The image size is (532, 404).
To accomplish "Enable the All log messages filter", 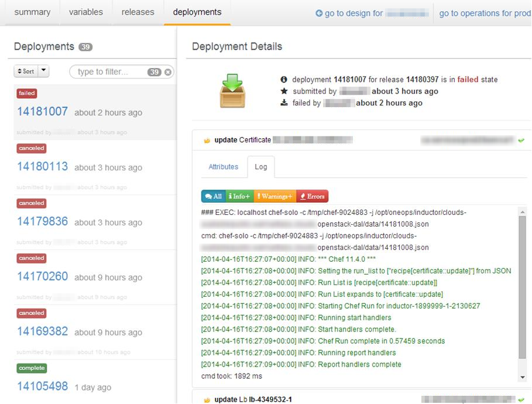I will click(x=215, y=196).
